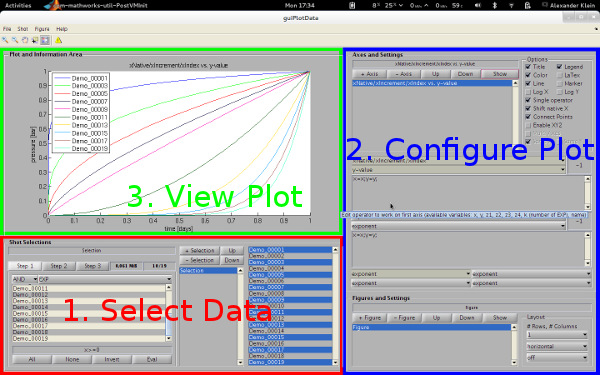Activate the pan hand tool
The height and width of the screenshot is (375, 600).
click(25, 40)
